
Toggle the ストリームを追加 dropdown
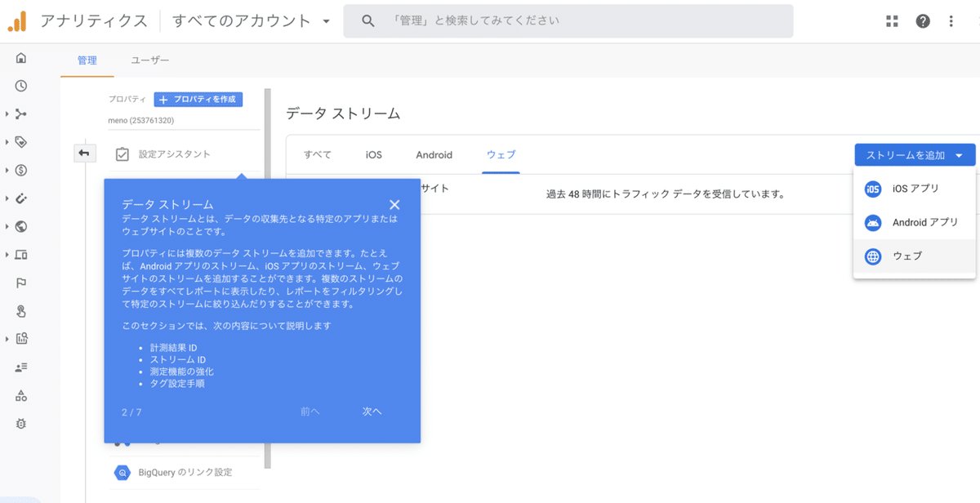915,155
